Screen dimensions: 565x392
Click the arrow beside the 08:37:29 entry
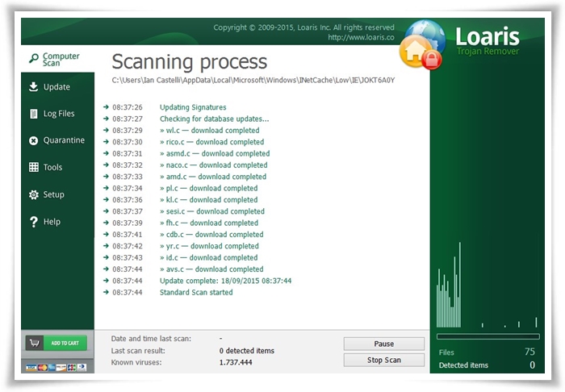106,130
